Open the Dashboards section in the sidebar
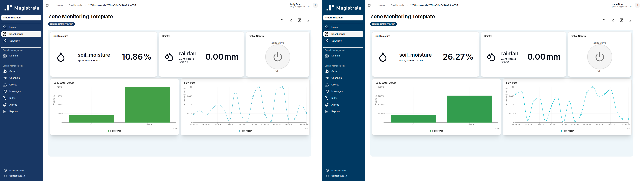 click(x=16, y=34)
